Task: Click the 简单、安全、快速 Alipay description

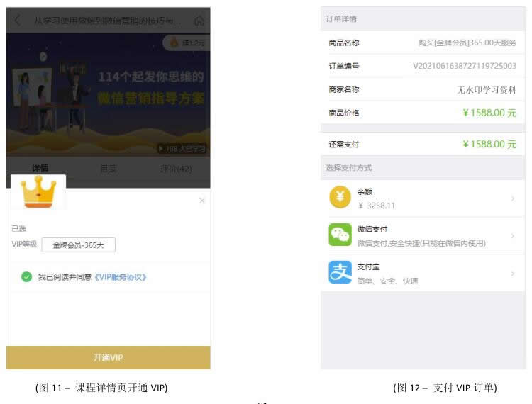Action: coord(387,281)
